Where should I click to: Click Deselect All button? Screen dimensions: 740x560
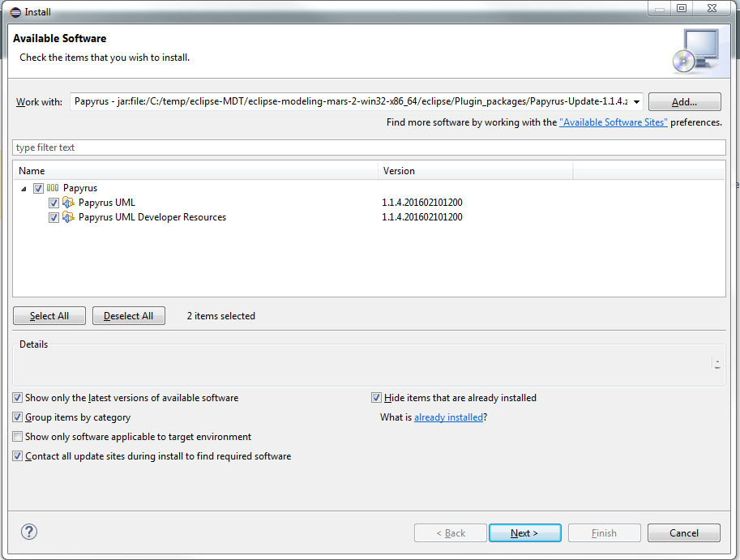(x=128, y=315)
